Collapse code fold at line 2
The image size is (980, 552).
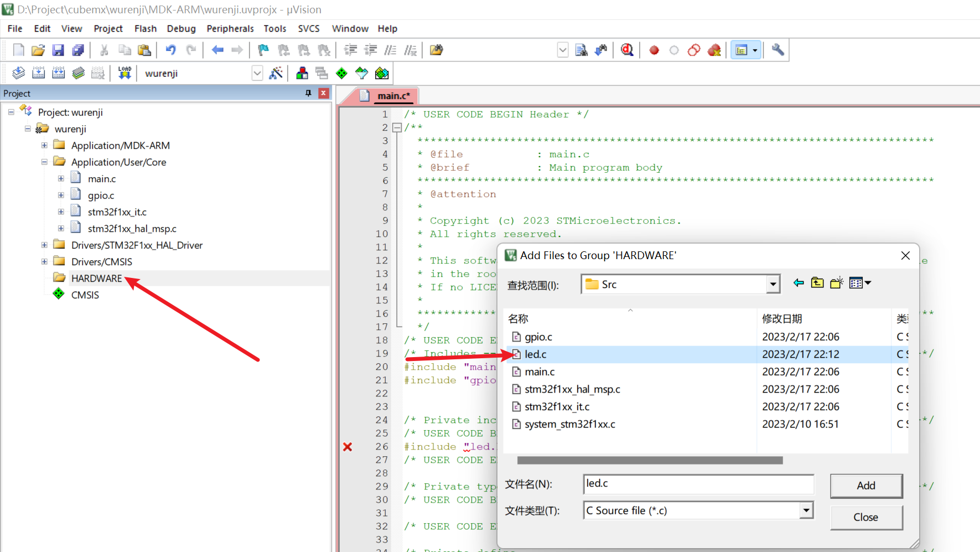pos(397,127)
